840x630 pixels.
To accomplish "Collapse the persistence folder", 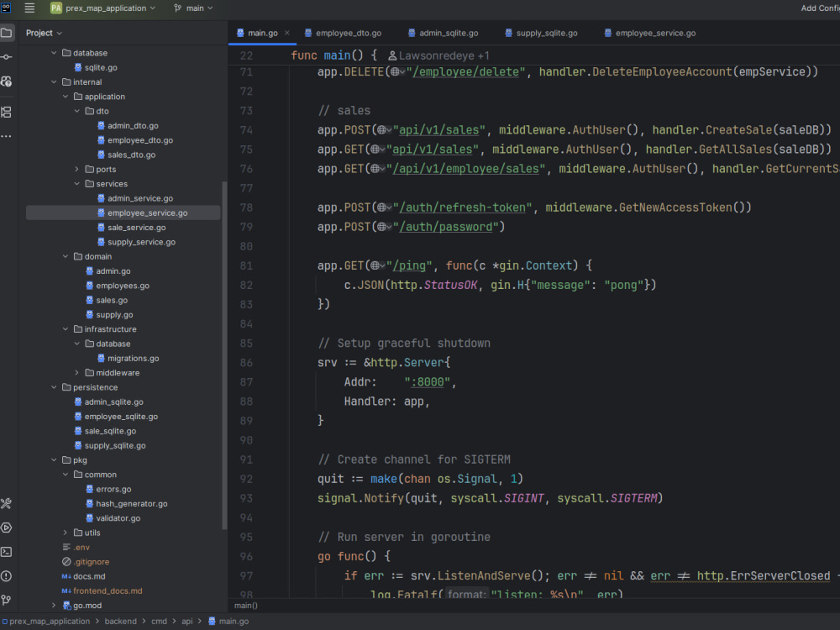I will [54, 387].
